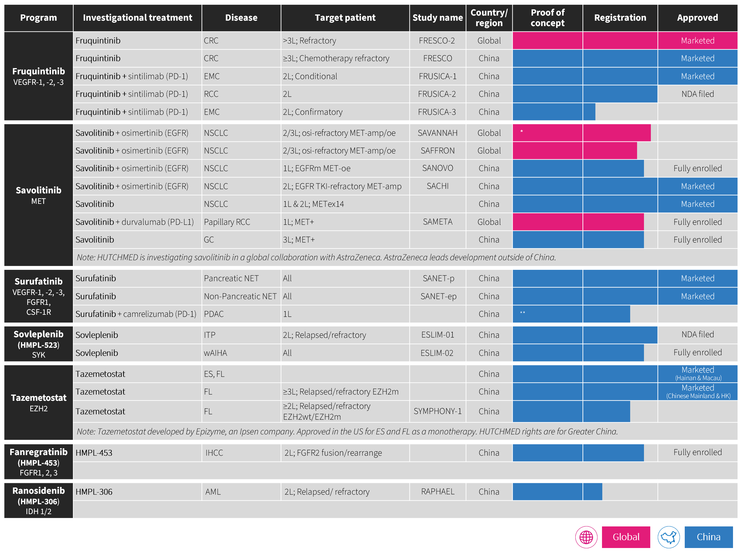This screenshot has height=560, width=742.
Task: Click the Proof of concept header
Action: pyautogui.click(x=547, y=18)
